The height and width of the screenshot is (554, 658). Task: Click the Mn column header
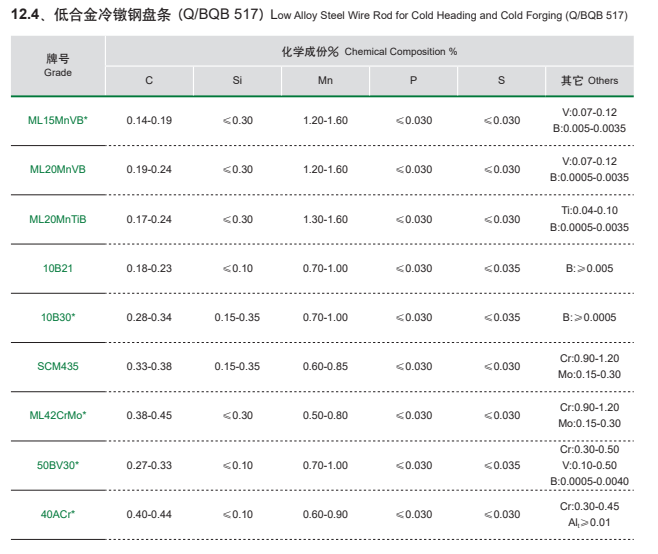[x=325, y=80]
